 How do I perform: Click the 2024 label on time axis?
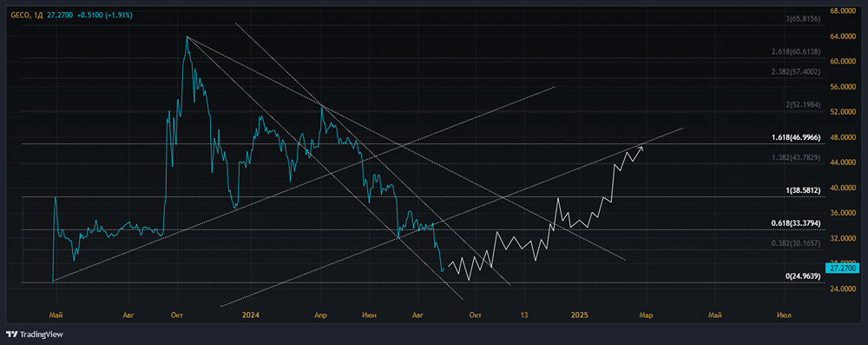click(x=250, y=315)
